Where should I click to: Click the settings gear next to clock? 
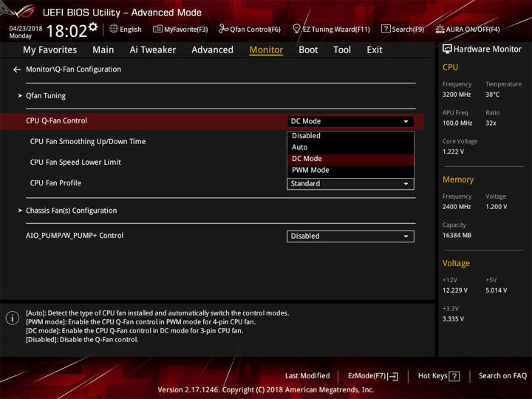pyautogui.click(x=93, y=27)
